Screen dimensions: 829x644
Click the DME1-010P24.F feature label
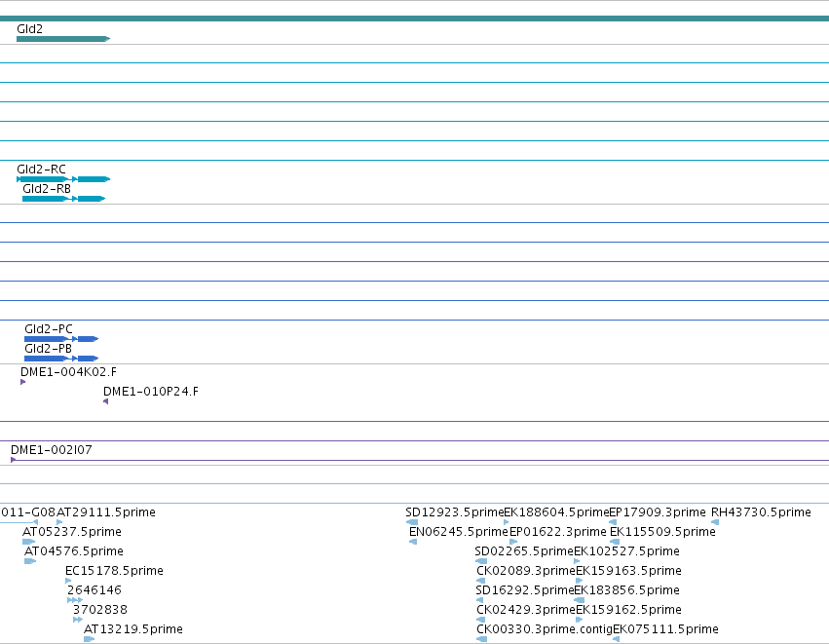151,392
